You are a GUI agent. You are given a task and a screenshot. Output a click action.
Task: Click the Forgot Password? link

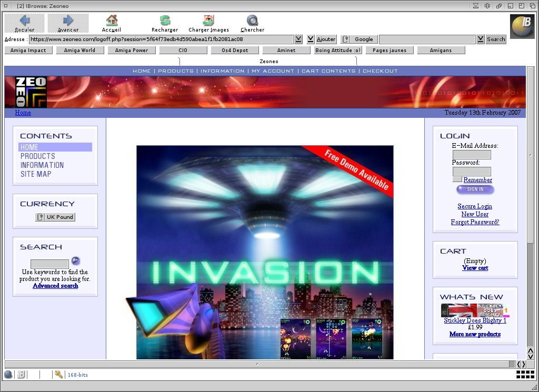pyautogui.click(x=475, y=222)
